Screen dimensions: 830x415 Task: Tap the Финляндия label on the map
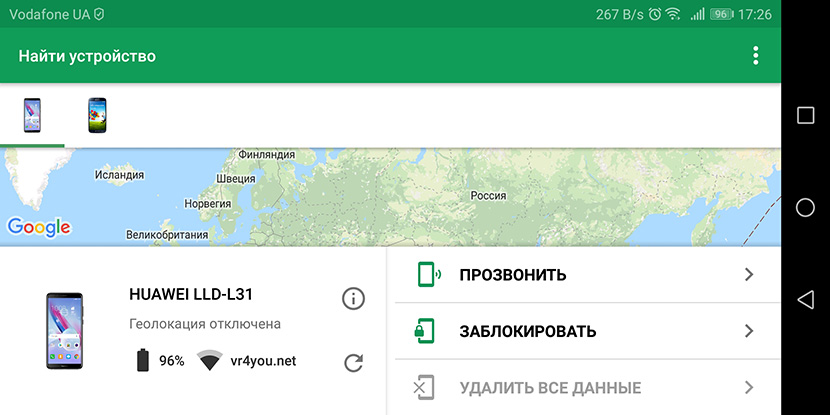pyautogui.click(x=266, y=155)
